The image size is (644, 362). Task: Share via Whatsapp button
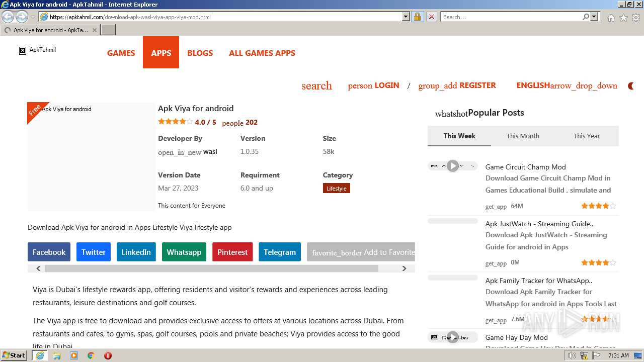coord(184,252)
